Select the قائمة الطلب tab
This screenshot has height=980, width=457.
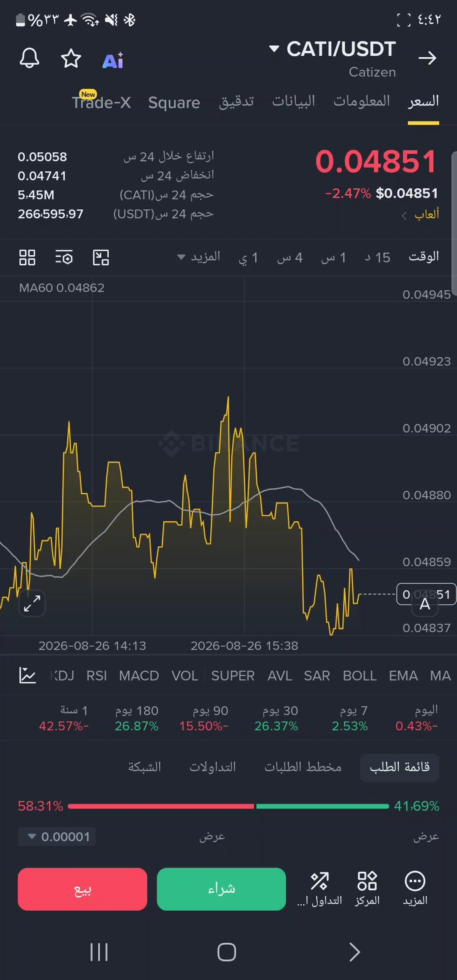coord(399,767)
